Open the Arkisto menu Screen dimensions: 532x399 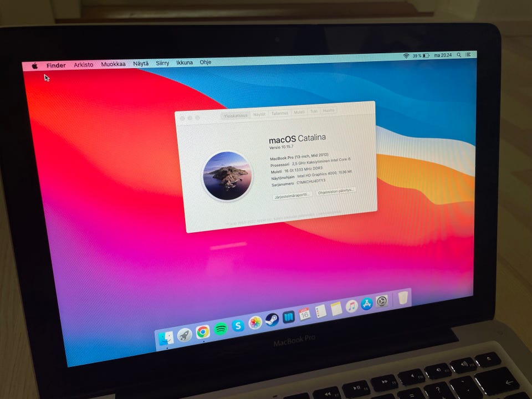[84, 64]
